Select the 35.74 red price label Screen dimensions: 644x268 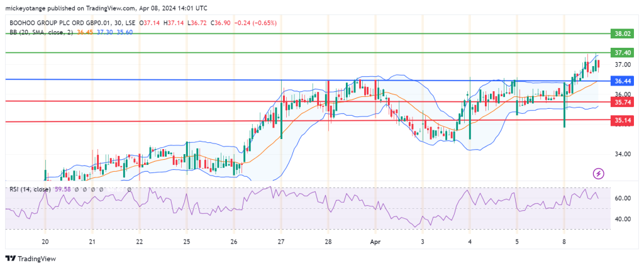click(x=623, y=101)
